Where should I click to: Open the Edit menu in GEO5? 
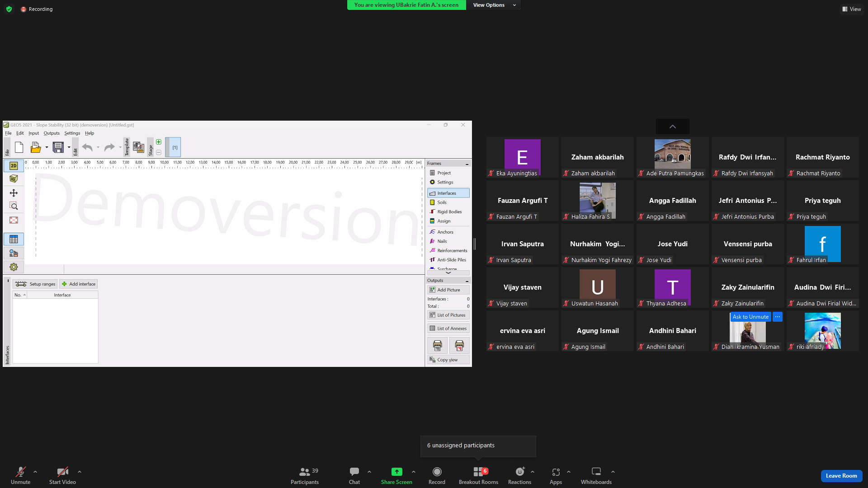click(x=20, y=133)
